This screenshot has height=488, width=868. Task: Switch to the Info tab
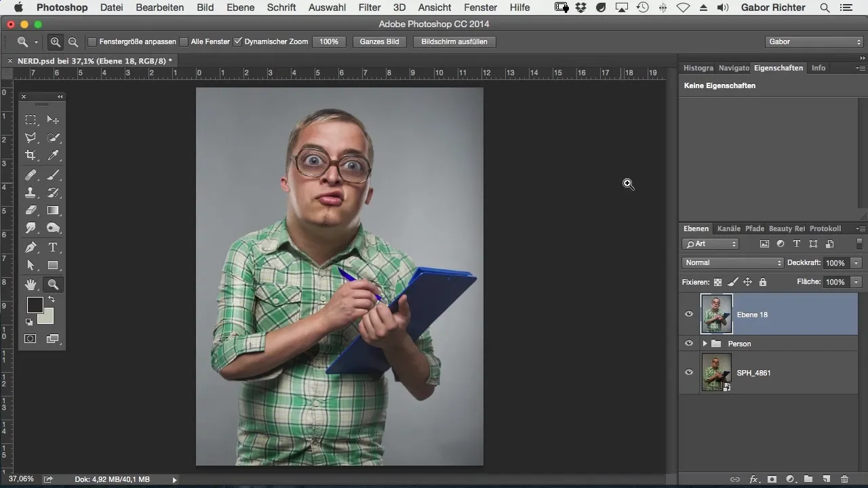pyautogui.click(x=818, y=68)
